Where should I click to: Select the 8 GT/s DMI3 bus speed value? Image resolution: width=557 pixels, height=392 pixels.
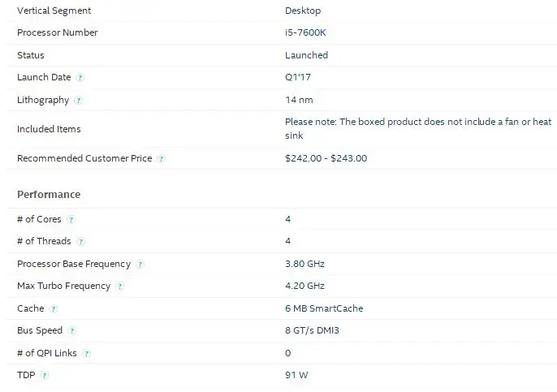312,330
